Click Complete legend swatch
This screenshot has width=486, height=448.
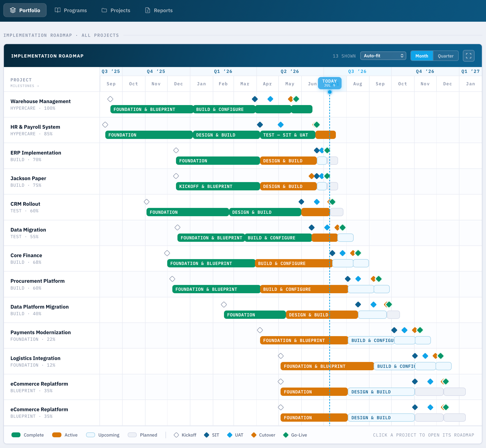(16, 435)
